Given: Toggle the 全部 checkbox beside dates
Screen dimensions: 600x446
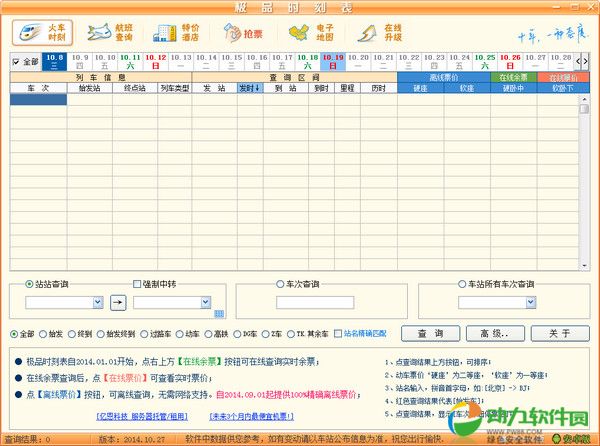Looking at the screenshot, I should pyautogui.click(x=15, y=62).
